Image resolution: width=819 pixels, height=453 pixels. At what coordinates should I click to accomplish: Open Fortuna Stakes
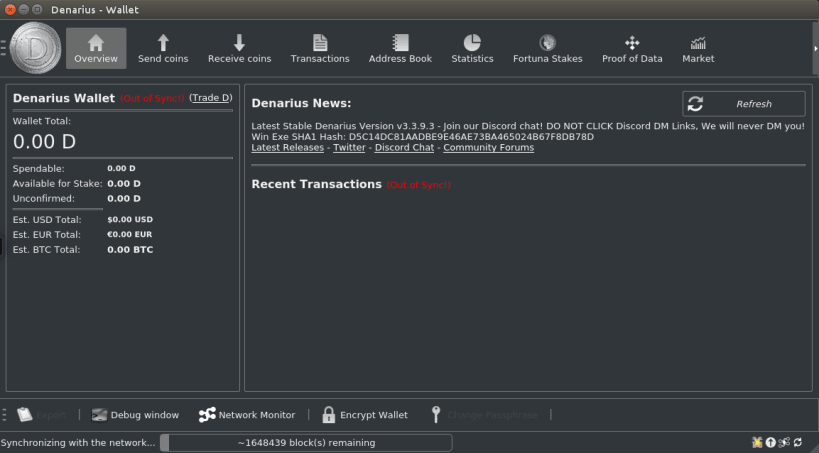(547, 49)
